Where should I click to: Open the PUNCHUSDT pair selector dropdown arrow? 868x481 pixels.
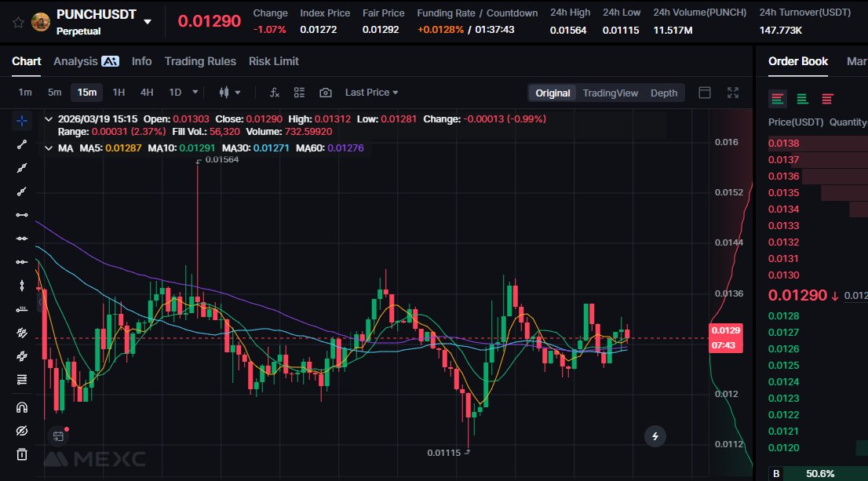point(148,22)
